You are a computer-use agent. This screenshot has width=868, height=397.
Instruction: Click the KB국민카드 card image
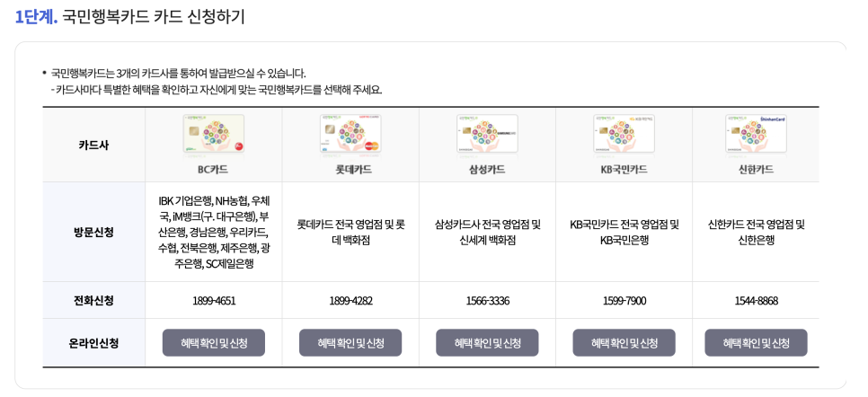tap(624, 134)
